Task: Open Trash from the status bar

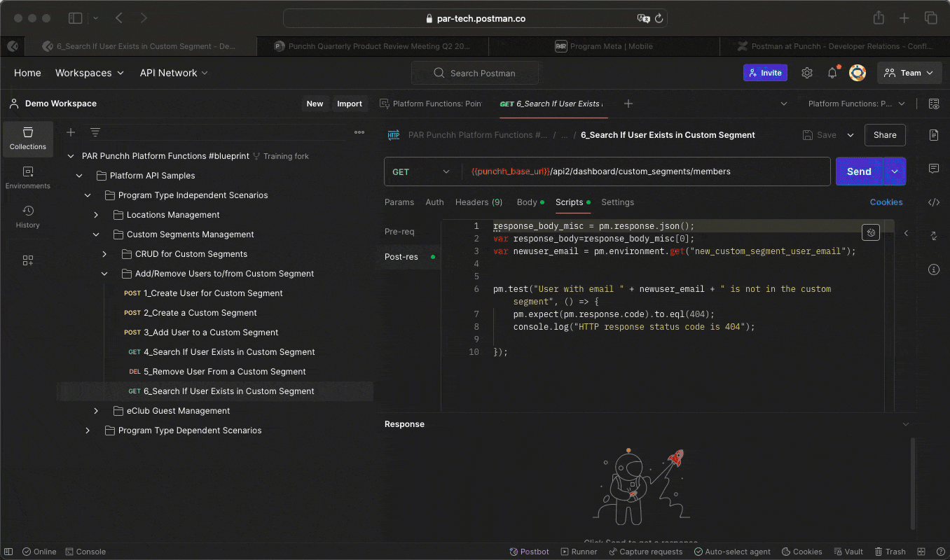Action: point(890,552)
